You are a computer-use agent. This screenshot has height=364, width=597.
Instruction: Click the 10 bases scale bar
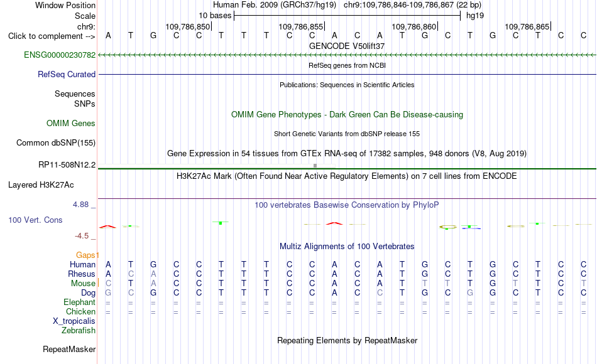pyautogui.click(x=348, y=16)
